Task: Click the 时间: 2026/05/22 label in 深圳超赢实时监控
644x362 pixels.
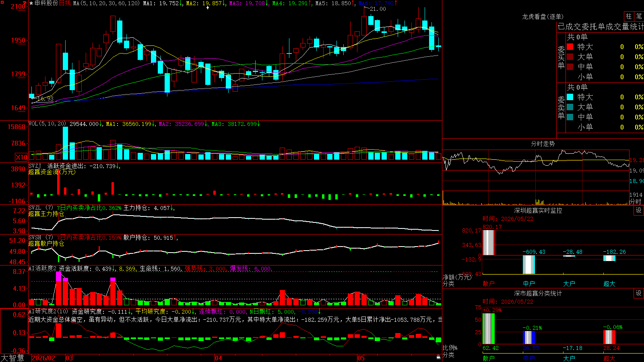Action: point(508,219)
